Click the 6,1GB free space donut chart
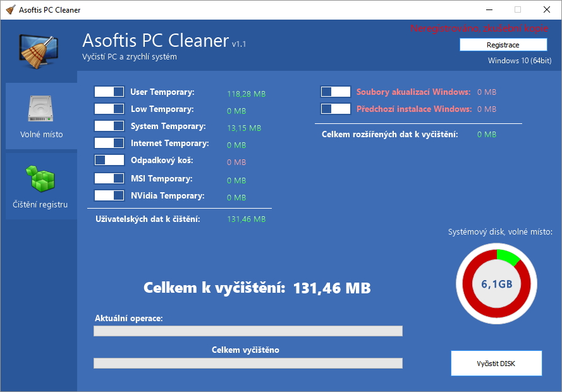562x392 pixels. click(x=496, y=284)
